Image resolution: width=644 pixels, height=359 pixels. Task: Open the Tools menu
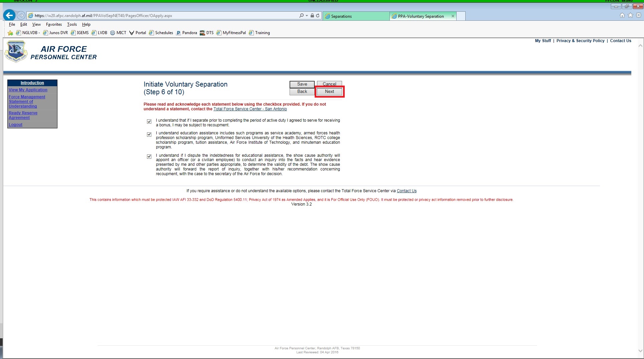[72, 24]
